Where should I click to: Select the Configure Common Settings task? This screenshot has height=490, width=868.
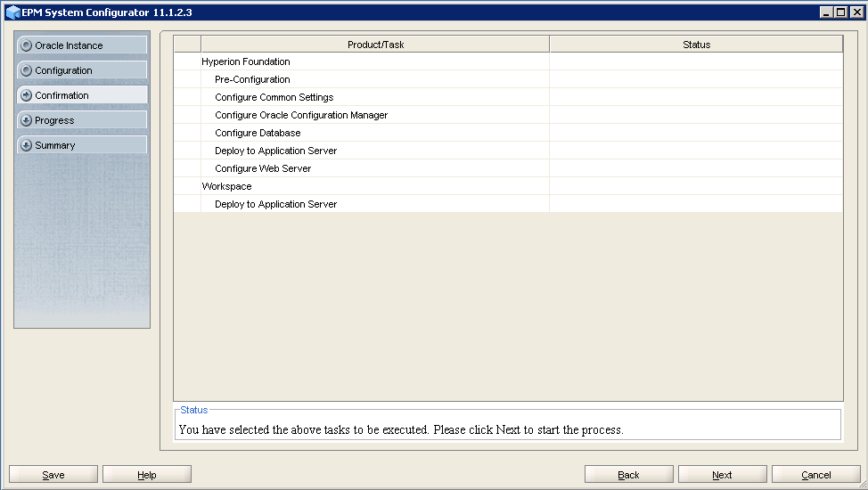(x=274, y=97)
